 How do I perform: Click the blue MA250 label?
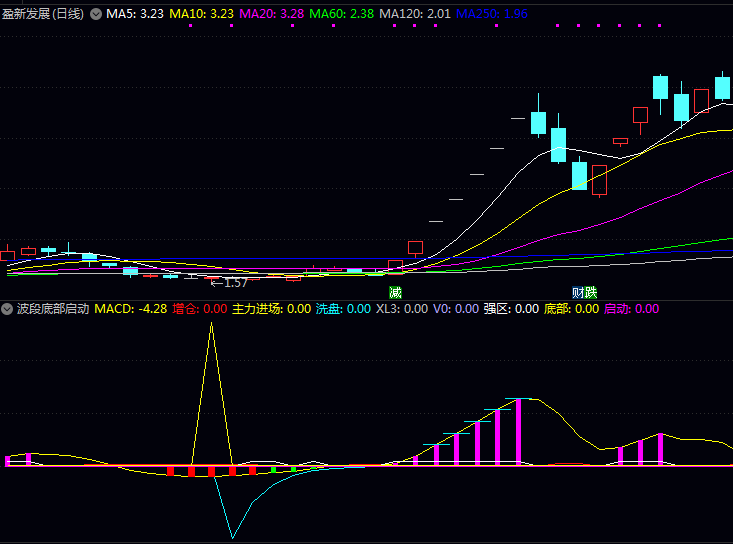[x=491, y=14]
